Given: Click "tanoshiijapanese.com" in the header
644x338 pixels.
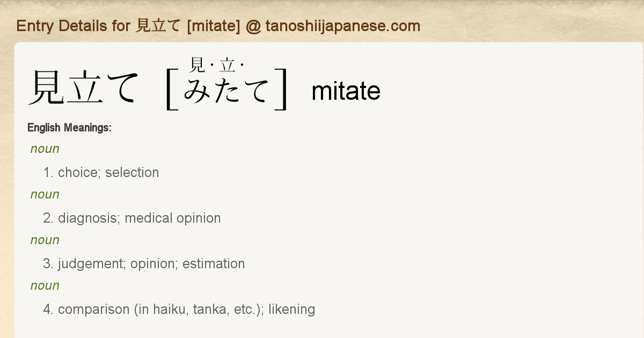Looking at the screenshot, I should 342,26.
